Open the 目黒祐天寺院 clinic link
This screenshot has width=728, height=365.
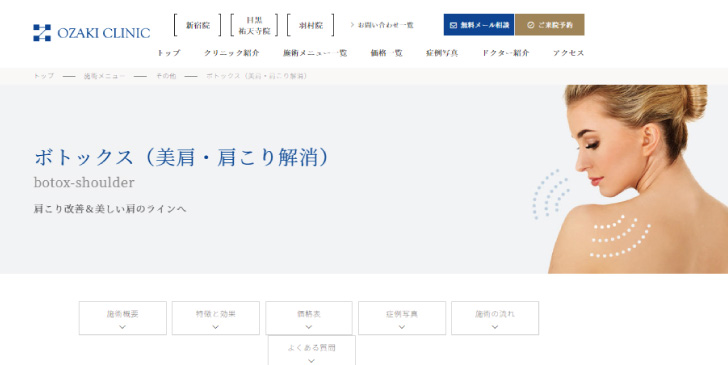click(254, 25)
